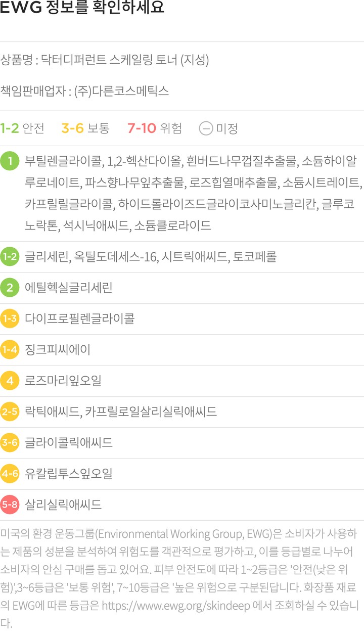Click the yellow 1-4 grade badge

[x=10, y=350]
